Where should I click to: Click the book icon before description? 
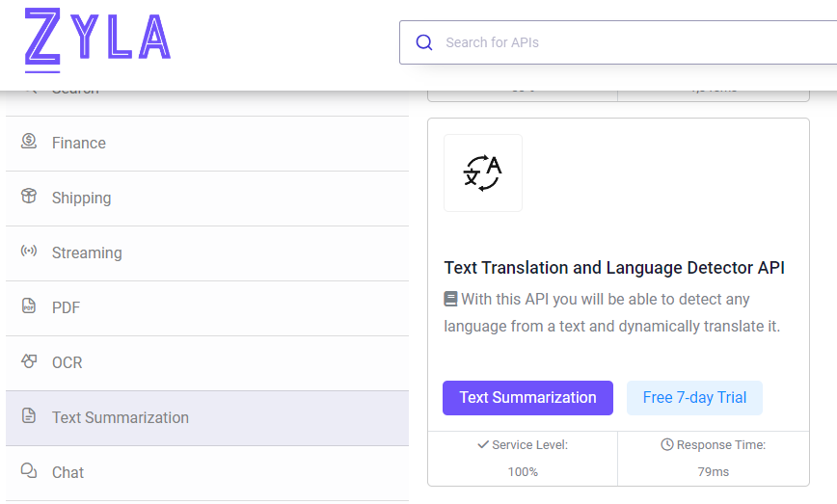(450, 299)
